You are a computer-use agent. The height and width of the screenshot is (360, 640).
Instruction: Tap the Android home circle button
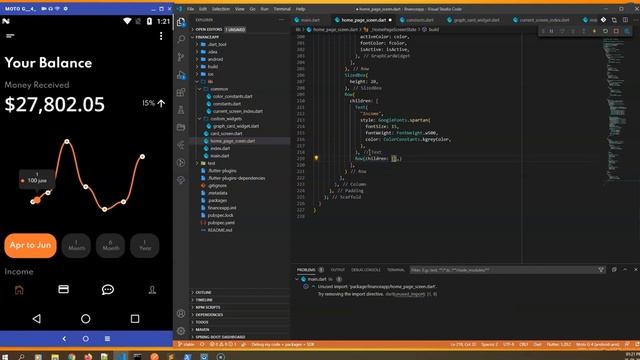click(x=85, y=318)
